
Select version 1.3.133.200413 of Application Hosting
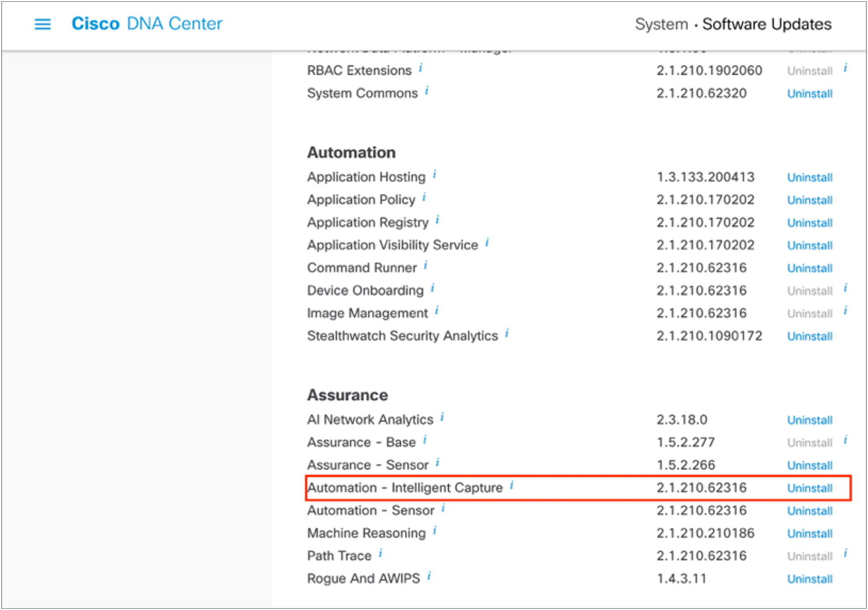pyautogui.click(x=705, y=177)
